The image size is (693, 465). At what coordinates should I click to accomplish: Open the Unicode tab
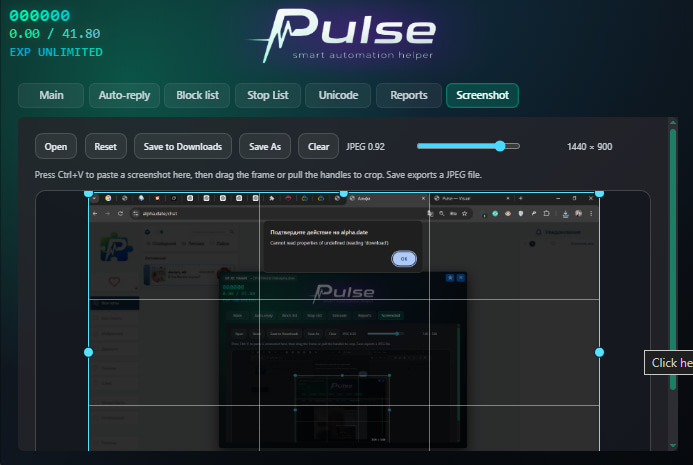pos(338,95)
